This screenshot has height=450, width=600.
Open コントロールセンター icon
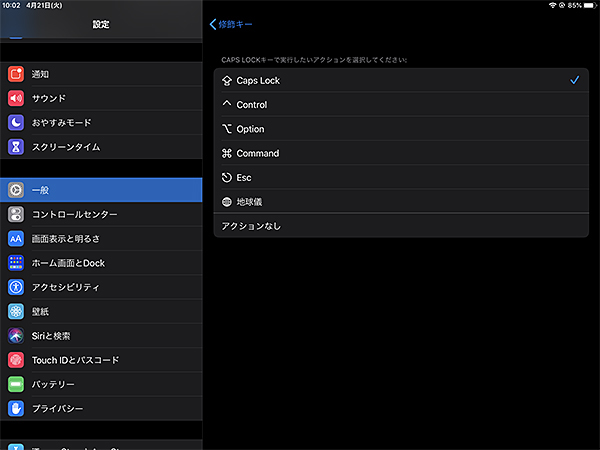tap(16, 215)
